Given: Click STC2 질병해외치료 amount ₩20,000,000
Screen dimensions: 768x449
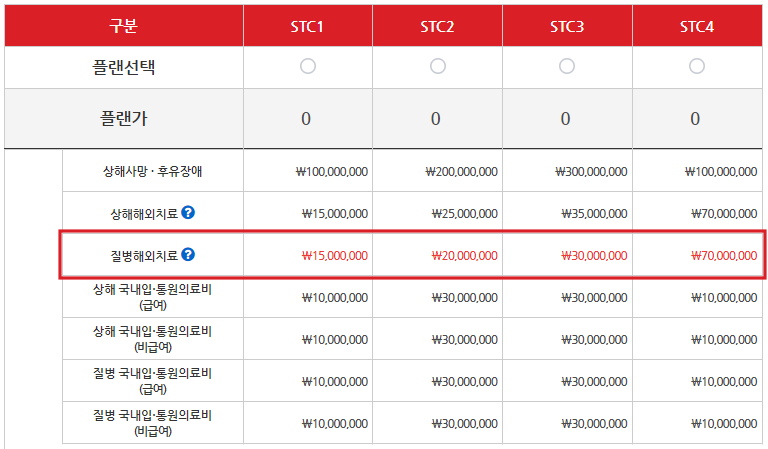Looking at the screenshot, I should (464, 256).
